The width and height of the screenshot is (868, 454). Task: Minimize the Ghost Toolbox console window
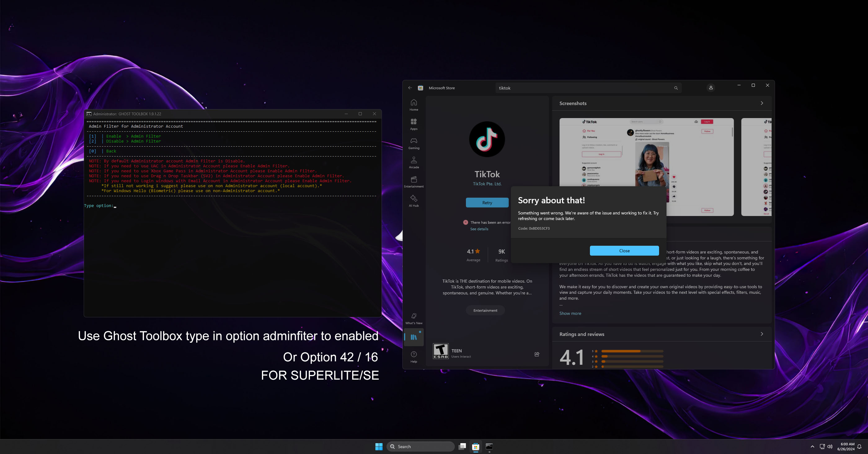(x=346, y=114)
